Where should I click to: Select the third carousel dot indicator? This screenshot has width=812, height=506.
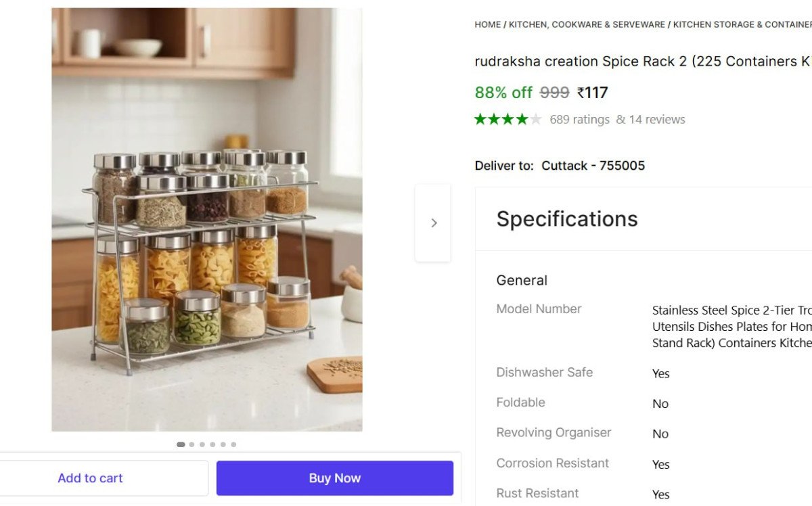coord(202,444)
